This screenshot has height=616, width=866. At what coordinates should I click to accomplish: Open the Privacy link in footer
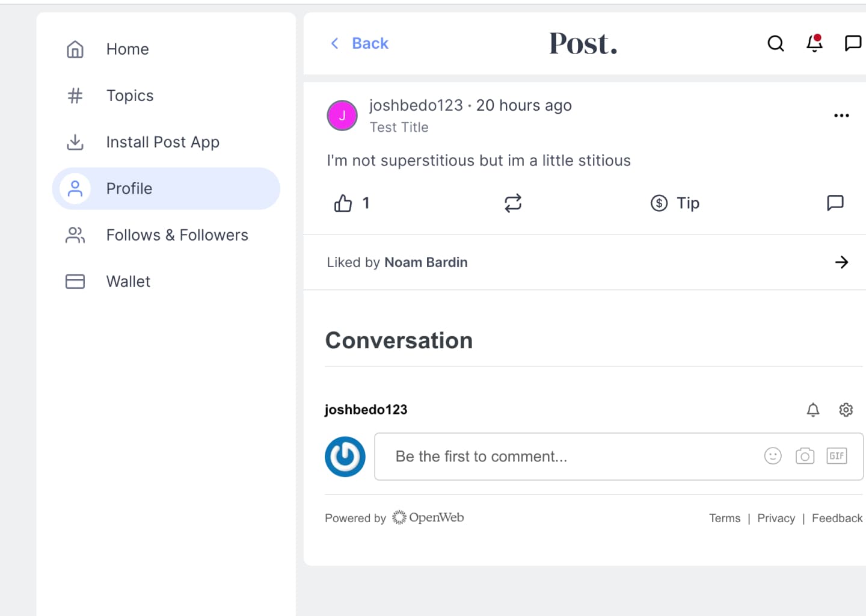point(776,518)
